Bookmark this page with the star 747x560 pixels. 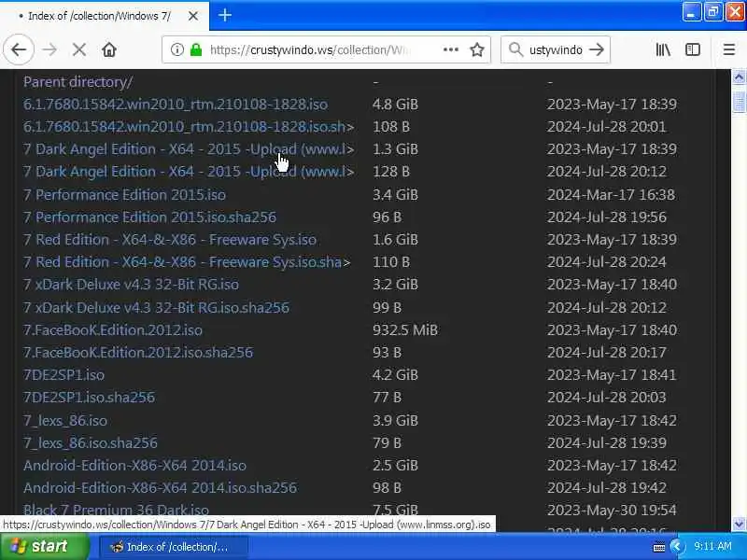point(477,49)
